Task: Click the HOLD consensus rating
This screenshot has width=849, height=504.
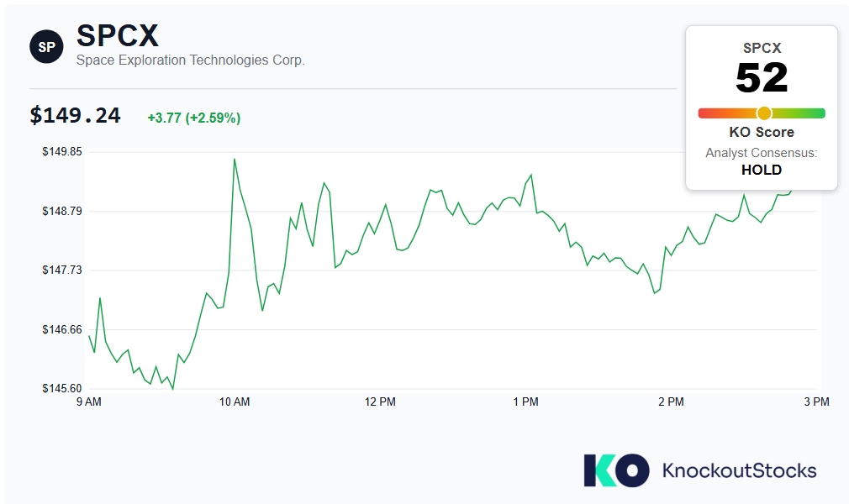Action: pyautogui.click(x=762, y=170)
